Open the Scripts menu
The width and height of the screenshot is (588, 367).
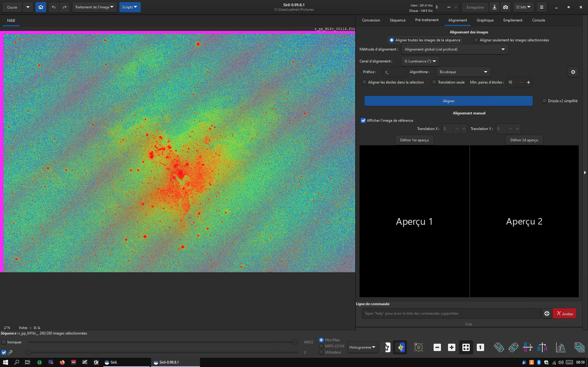coord(130,7)
